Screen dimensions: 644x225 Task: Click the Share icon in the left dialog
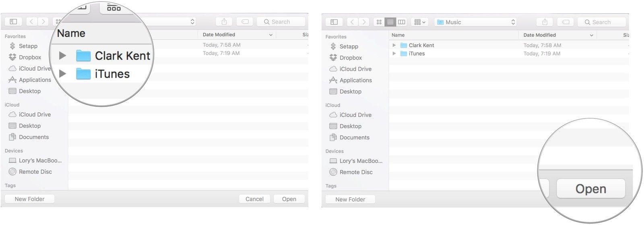(x=224, y=22)
